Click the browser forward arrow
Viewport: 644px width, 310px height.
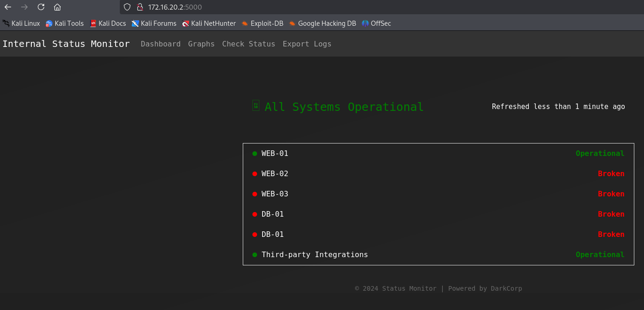(24, 7)
